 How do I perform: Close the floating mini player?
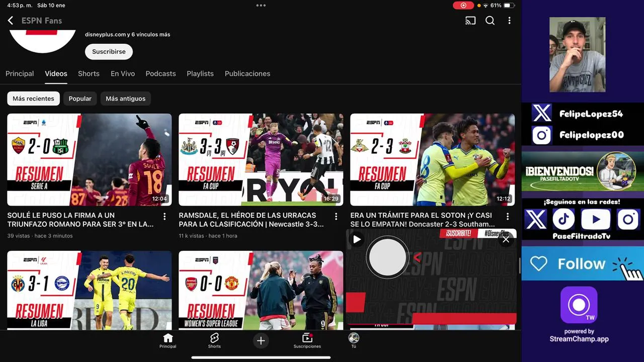coord(506,240)
